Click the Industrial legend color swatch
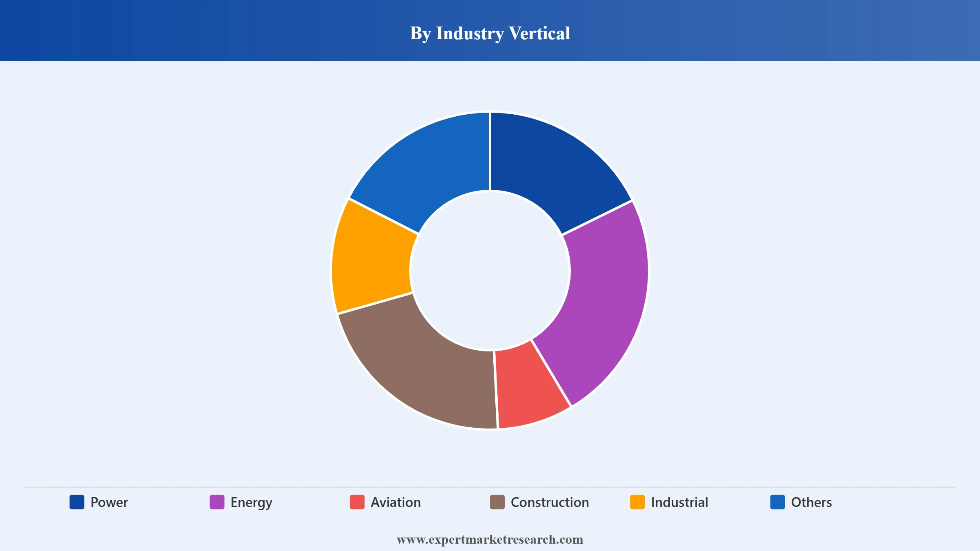Screen dimensions: 980x551 [637, 502]
